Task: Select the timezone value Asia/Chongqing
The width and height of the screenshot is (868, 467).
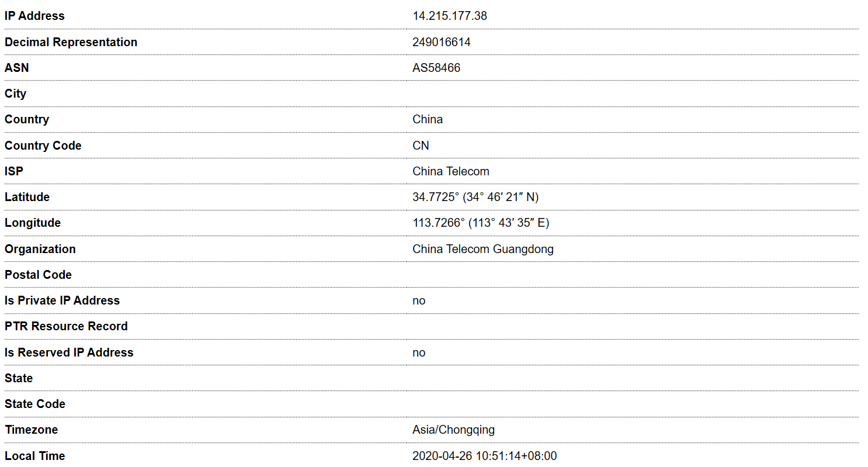Action: pos(453,430)
